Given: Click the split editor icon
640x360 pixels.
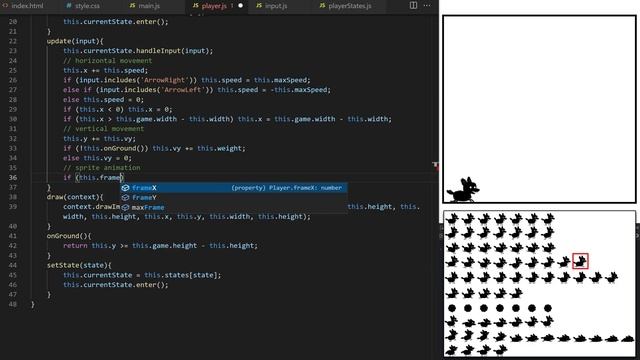Looking at the screenshot, I should 413,5.
